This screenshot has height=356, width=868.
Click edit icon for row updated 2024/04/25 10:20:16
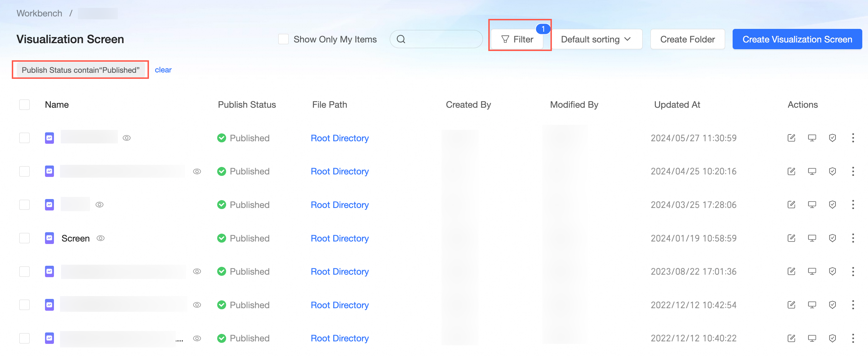[791, 172]
